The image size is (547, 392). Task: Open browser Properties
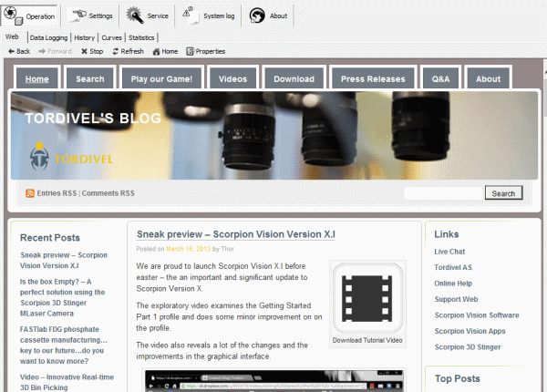[206, 51]
